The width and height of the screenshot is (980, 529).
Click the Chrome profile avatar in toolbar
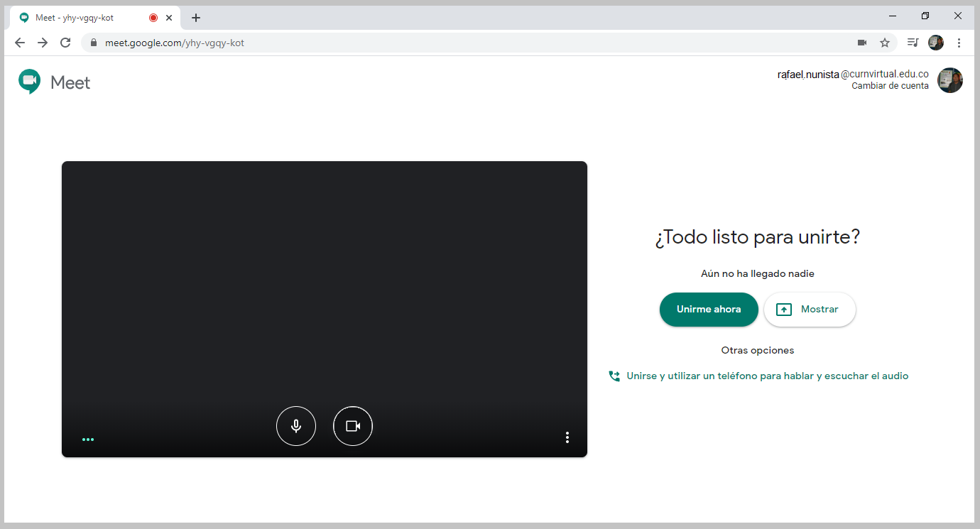click(x=936, y=43)
